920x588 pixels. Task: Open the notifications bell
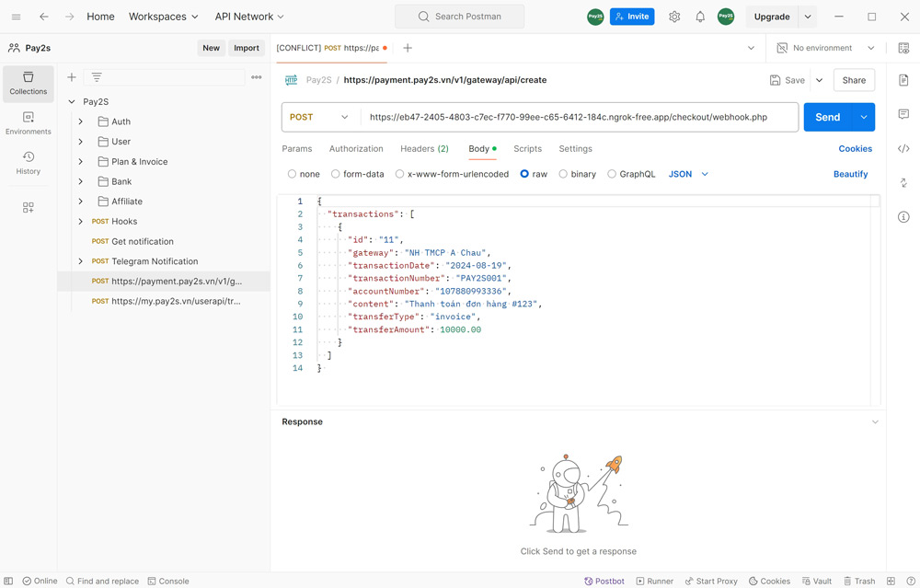(x=700, y=17)
